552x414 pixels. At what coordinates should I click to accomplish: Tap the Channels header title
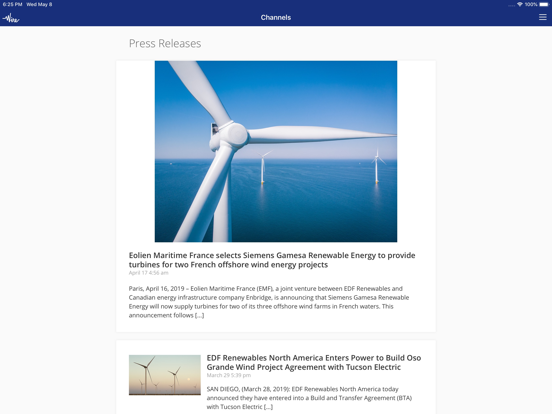(x=276, y=17)
